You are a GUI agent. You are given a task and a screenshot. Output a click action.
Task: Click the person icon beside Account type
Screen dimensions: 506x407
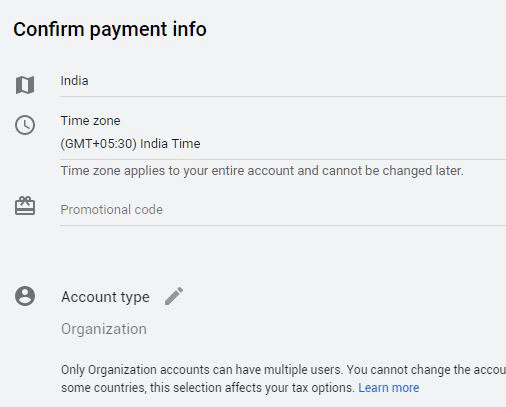[25, 296]
